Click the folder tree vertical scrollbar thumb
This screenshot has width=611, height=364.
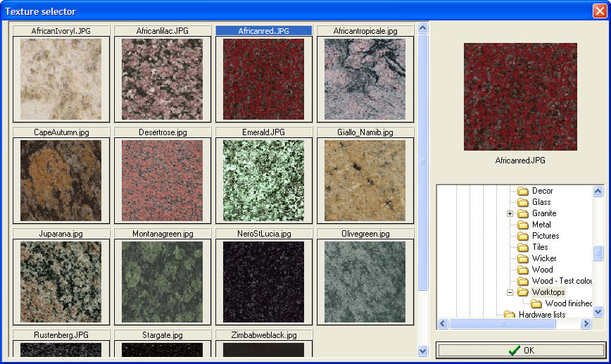598,253
